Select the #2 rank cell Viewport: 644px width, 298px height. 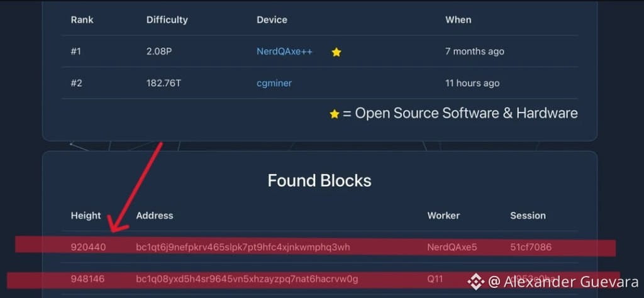point(76,84)
